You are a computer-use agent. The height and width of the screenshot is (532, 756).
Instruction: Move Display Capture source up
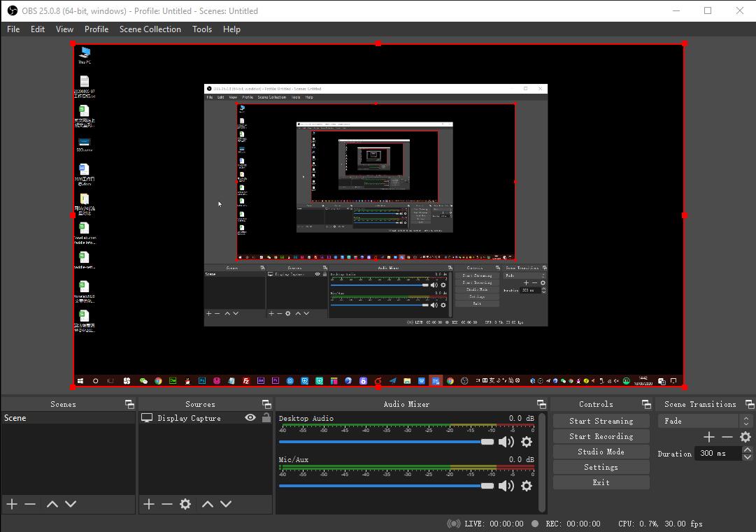coord(208,504)
